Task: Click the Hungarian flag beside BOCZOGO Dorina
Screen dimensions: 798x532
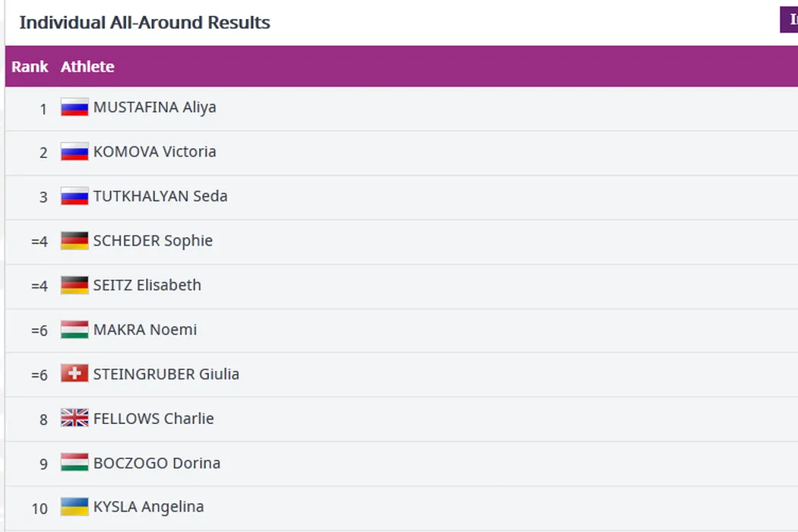Action: (x=74, y=463)
